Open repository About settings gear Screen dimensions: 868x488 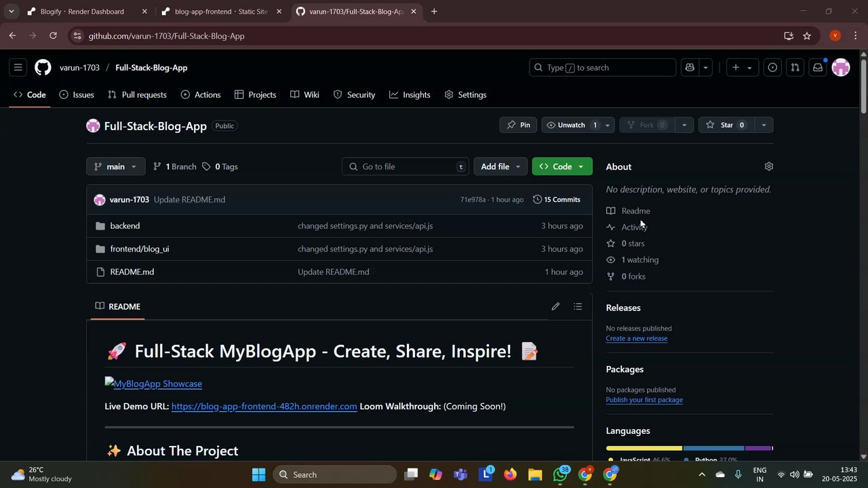coord(768,167)
